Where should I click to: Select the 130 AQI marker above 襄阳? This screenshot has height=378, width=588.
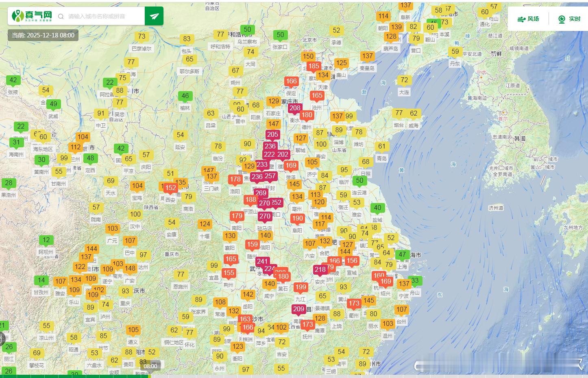[x=230, y=236]
